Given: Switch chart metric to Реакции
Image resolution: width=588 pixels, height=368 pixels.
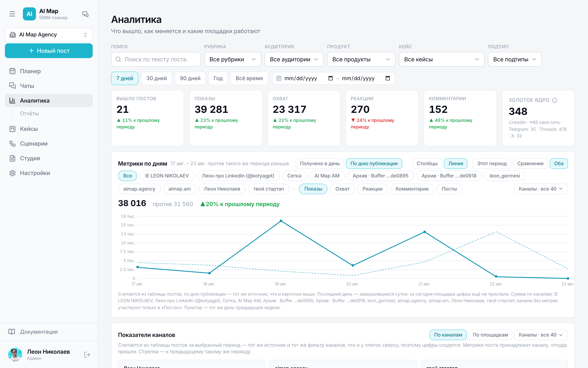Looking at the screenshot, I should coord(372,189).
